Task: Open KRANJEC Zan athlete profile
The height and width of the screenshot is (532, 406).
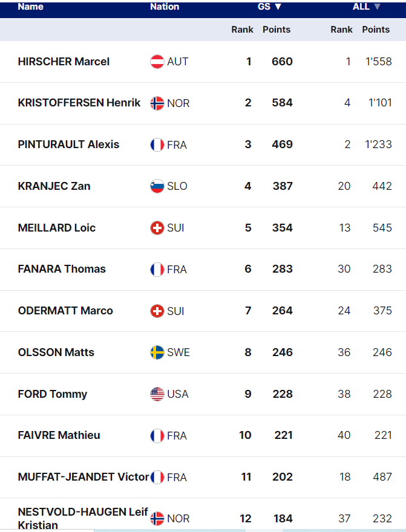Action: pos(54,186)
